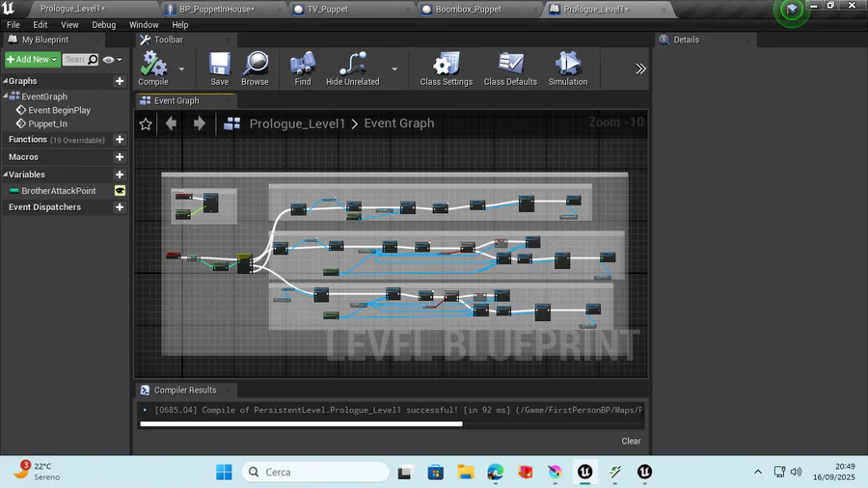
Task: Select the Details panel tab
Action: (686, 40)
